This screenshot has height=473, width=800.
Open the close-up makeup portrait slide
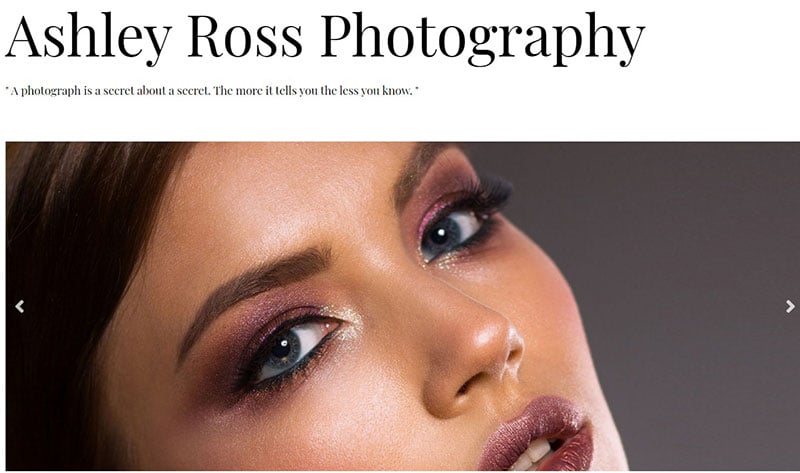403,306
